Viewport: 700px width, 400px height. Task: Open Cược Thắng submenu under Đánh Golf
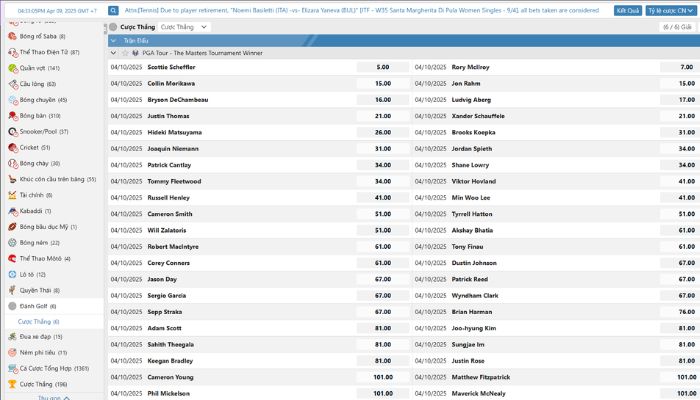[x=38, y=321]
